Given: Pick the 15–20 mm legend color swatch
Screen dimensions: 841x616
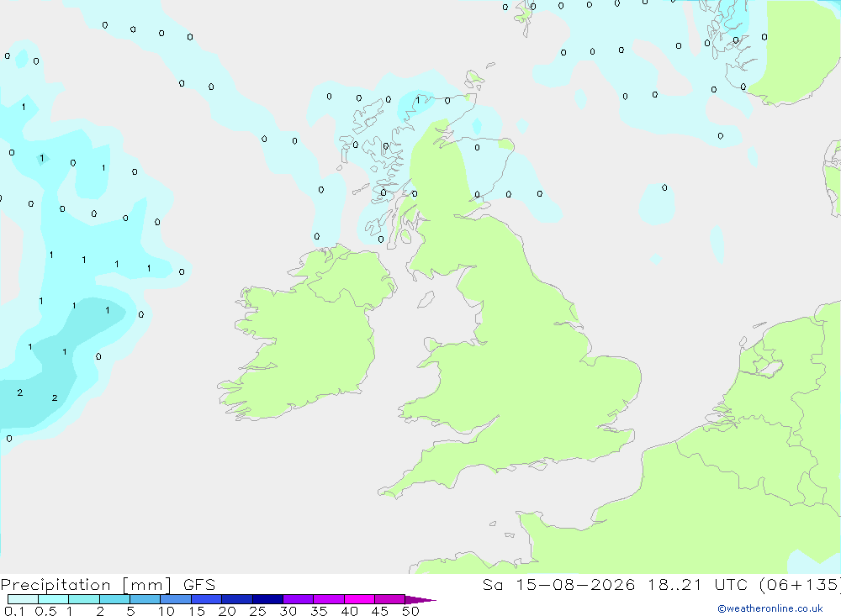Looking at the screenshot, I should pos(207,599).
